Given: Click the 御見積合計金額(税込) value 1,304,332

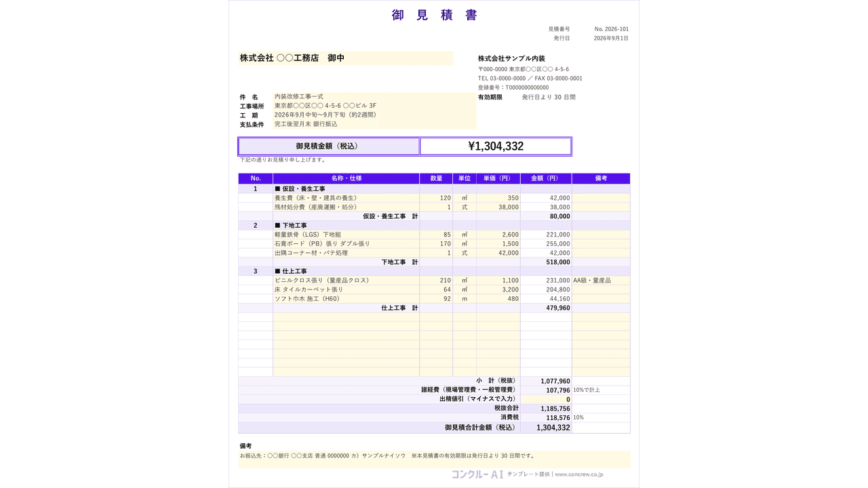Looking at the screenshot, I should point(546,428).
